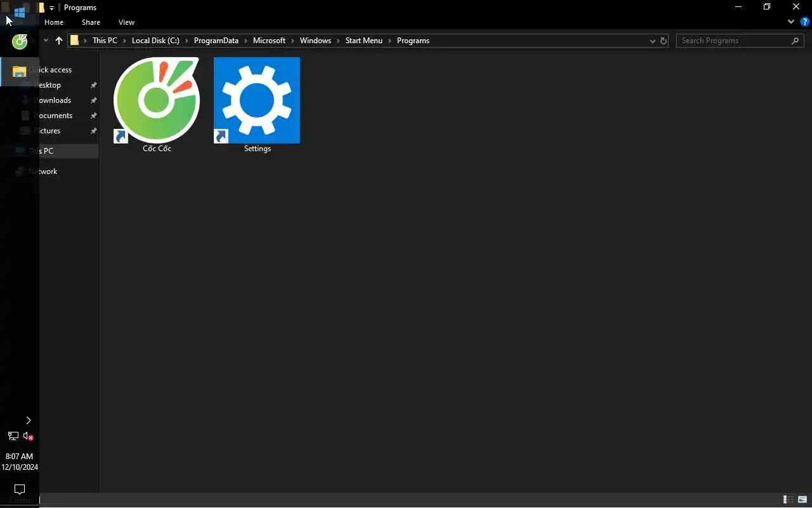
Task: Open the Home ribbon tab
Action: coord(54,22)
